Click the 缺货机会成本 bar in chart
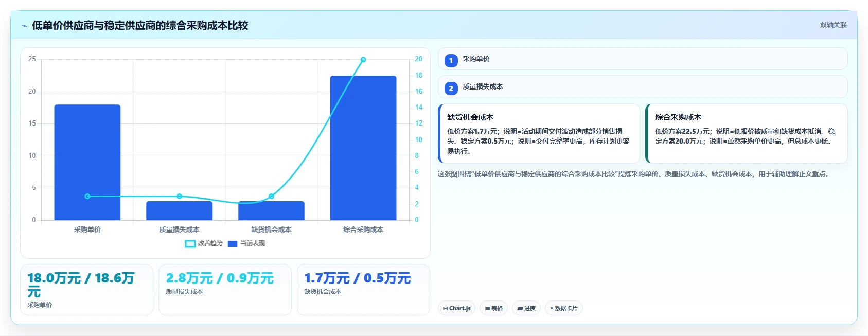This screenshot has width=868, height=336. click(x=271, y=211)
